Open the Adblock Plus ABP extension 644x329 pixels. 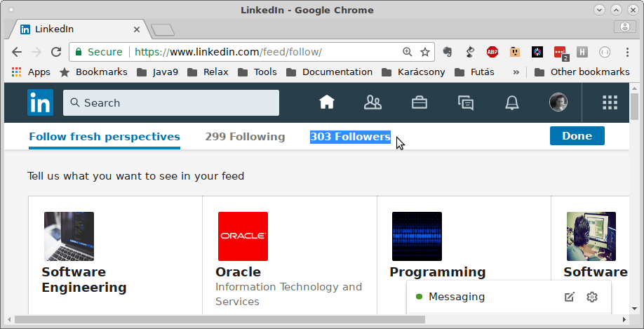[x=492, y=52]
